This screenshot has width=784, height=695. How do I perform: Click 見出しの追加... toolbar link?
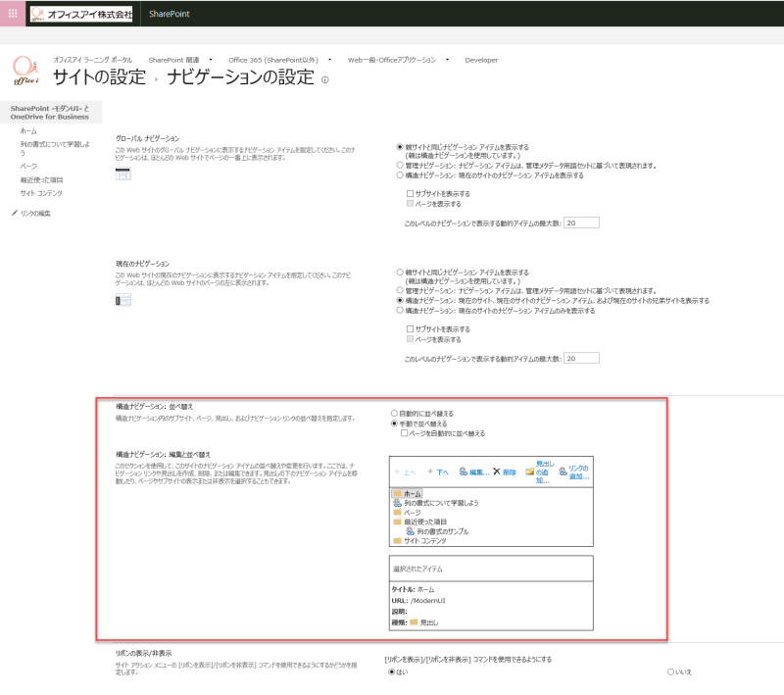pos(545,472)
